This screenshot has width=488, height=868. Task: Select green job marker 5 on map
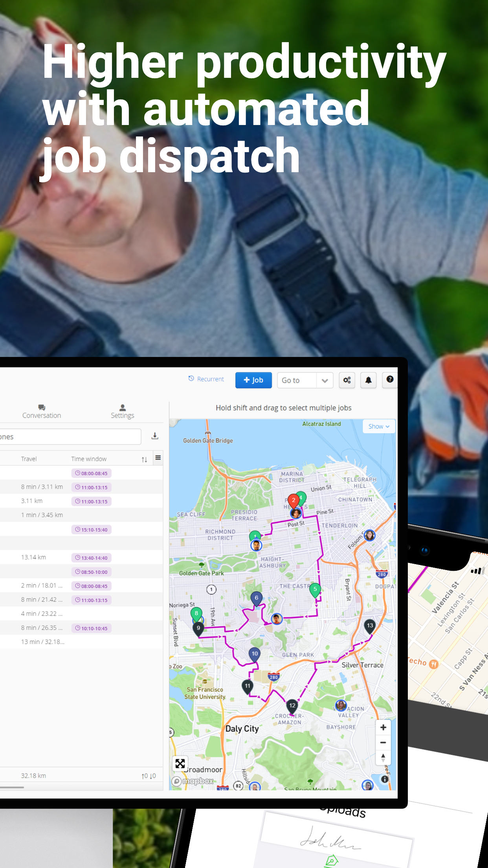pos(315,590)
